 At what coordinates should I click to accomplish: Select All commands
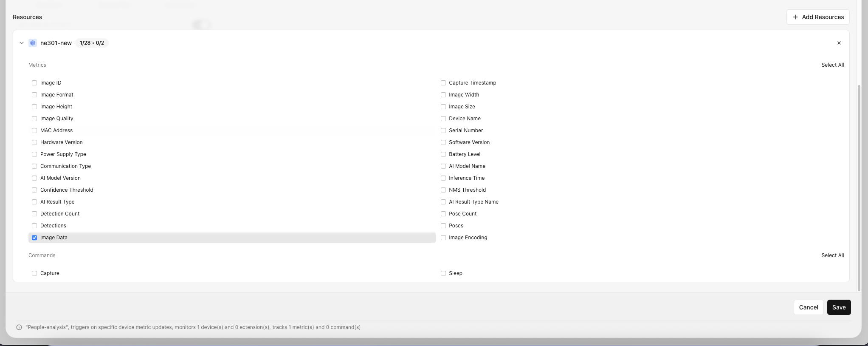pos(832,255)
